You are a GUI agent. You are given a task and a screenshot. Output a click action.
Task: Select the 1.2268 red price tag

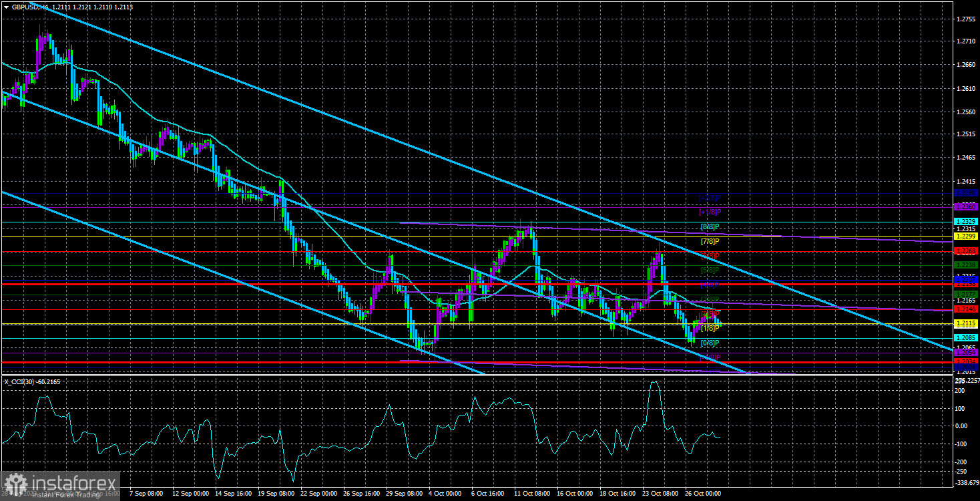pos(967,251)
